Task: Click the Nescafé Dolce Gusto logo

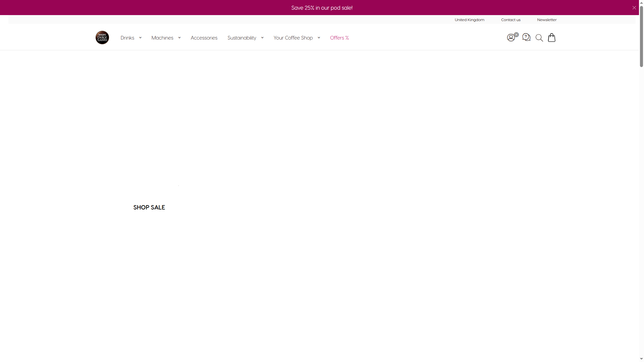Action: (102, 38)
